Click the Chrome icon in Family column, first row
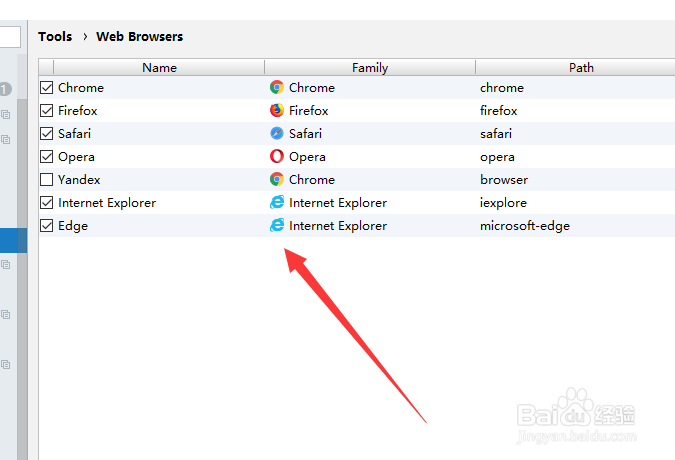 pos(277,87)
